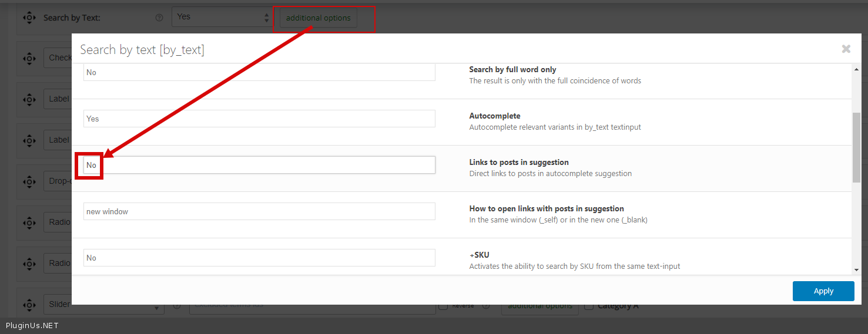Open the Autocomplete dropdown
The width and height of the screenshot is (868, 334).
click(x=259, y=119)
